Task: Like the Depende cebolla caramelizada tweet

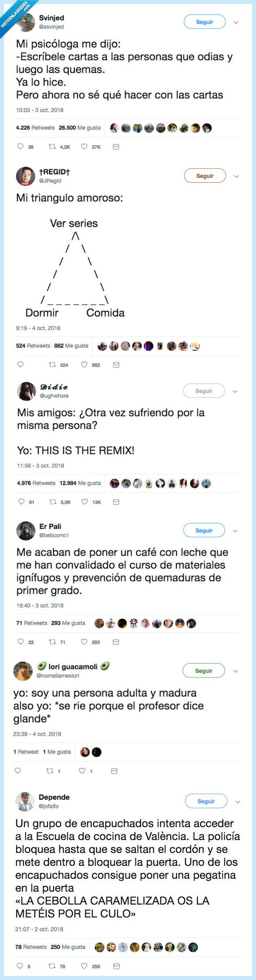Action: pos(84,966)
